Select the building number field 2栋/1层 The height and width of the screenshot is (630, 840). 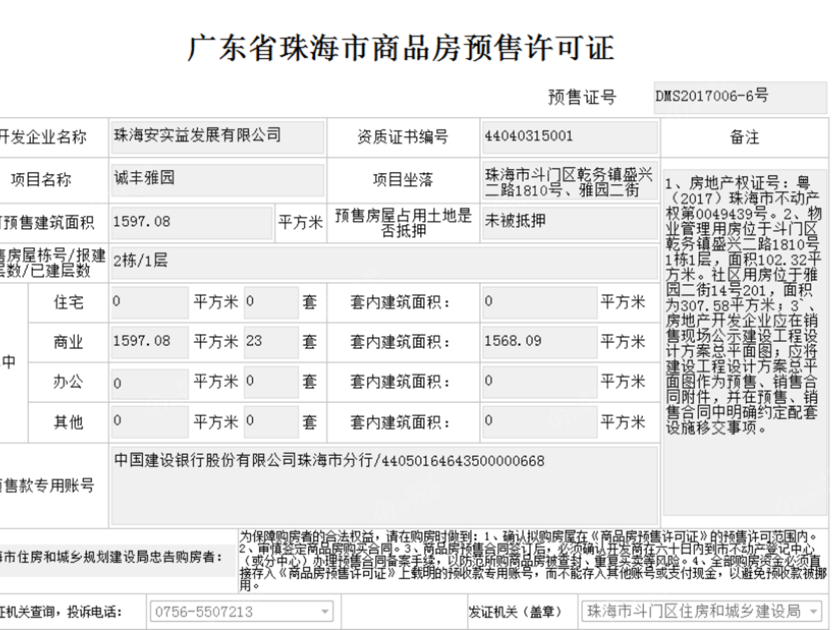384,262
